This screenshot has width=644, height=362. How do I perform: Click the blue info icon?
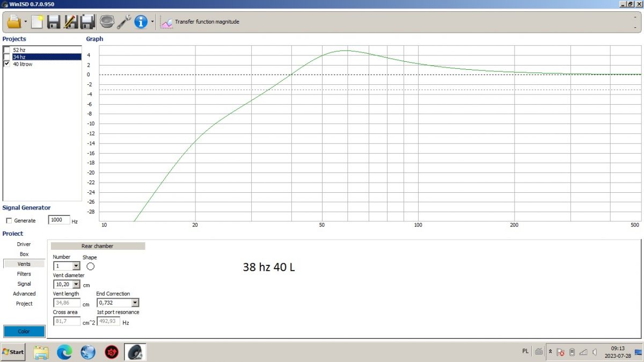pos(141,22)
